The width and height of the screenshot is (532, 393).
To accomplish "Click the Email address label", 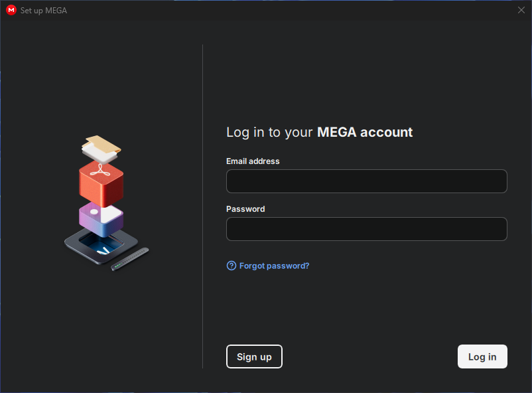I will click(x=253, y=161).
